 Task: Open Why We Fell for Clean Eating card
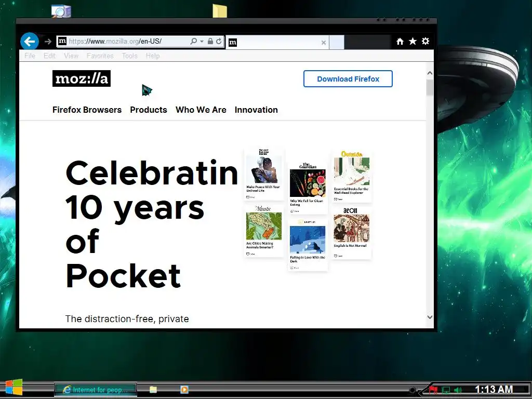click(308, 188)
